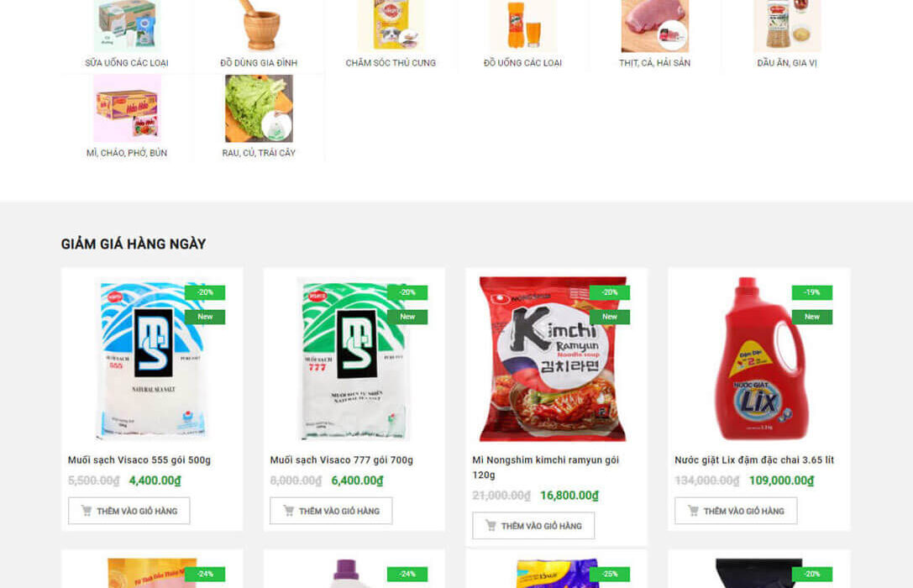Click the Rau, Củ, Trái Cây category label

(x=259, y=153)
